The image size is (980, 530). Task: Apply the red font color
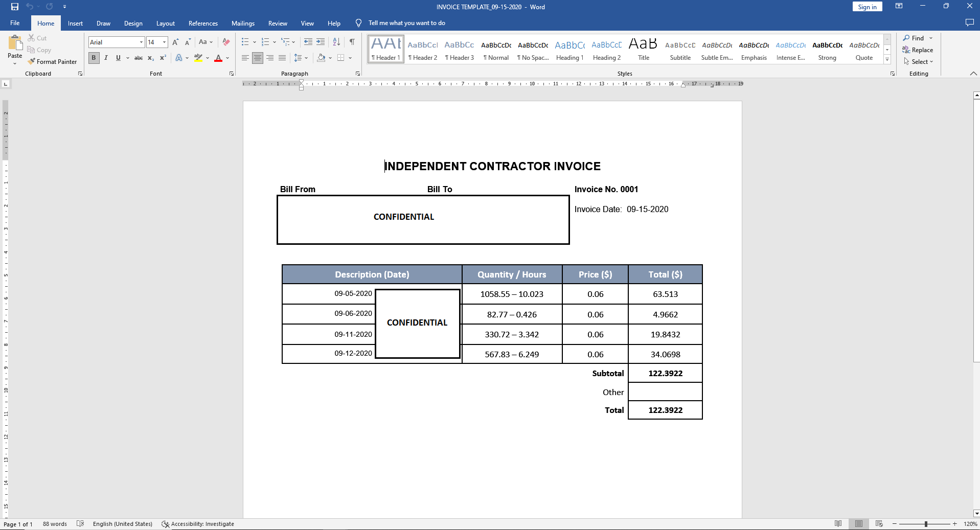[218, 58]
